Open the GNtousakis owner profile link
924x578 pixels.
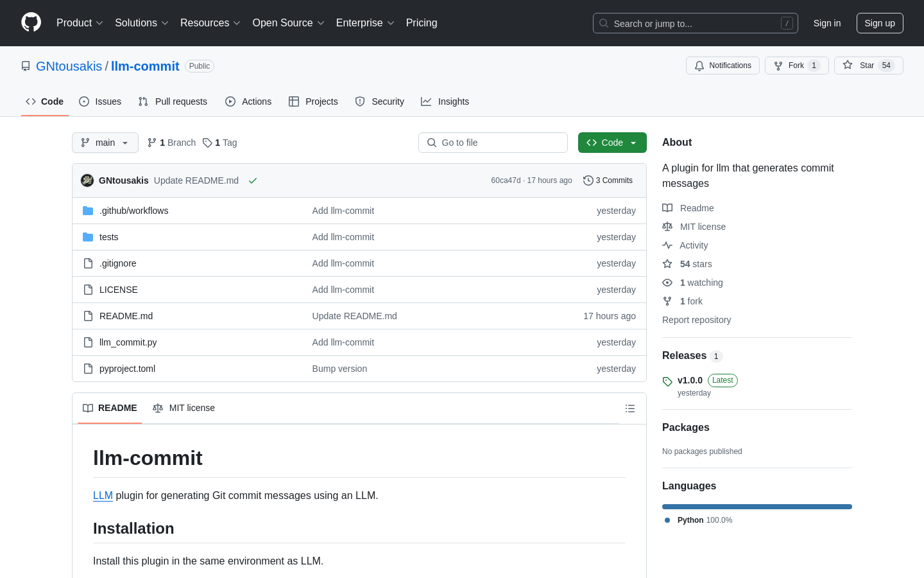click(x=69, y=66)
